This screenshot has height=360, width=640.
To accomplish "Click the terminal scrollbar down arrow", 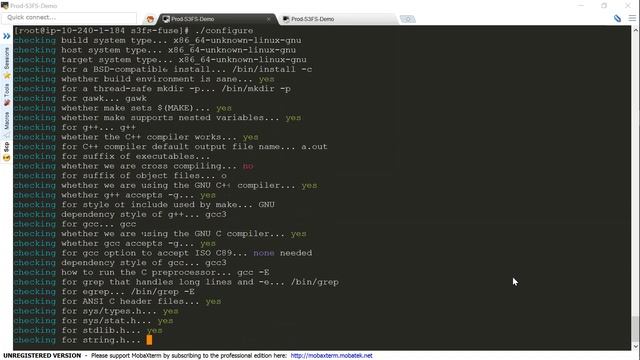I will 635,347.
